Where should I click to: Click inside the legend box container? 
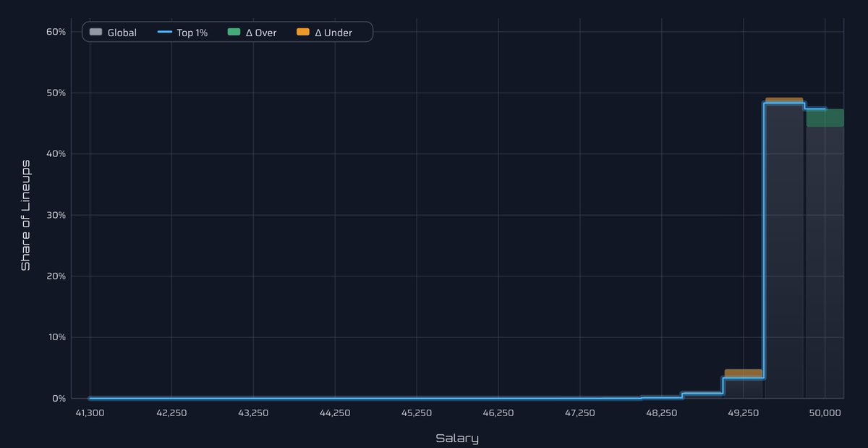217,32
